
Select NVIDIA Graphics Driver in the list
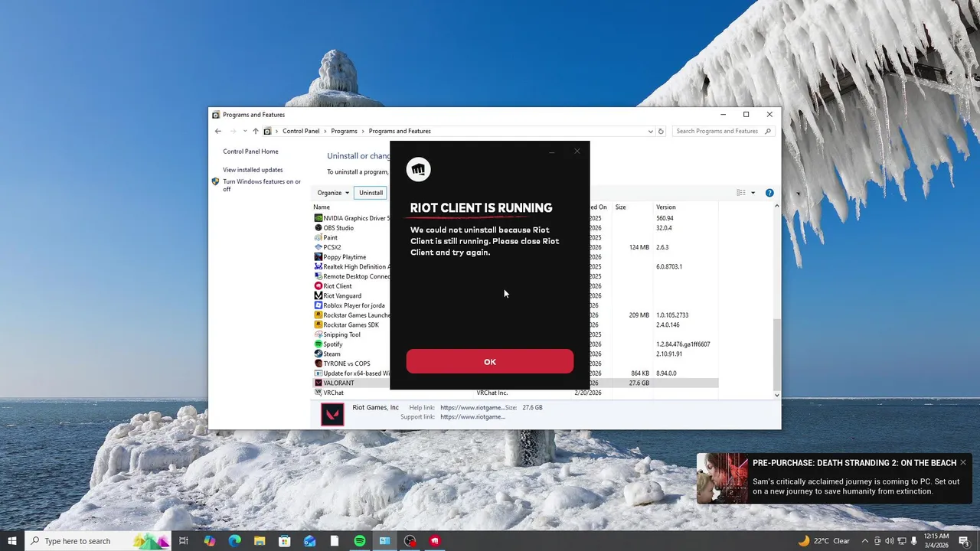(351, 218)
